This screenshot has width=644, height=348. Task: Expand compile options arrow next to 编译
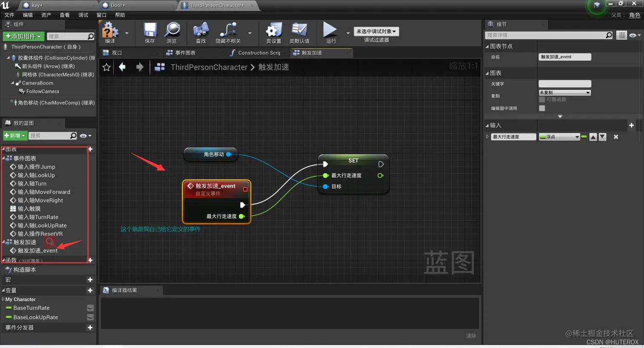click(x=126, y=33)
